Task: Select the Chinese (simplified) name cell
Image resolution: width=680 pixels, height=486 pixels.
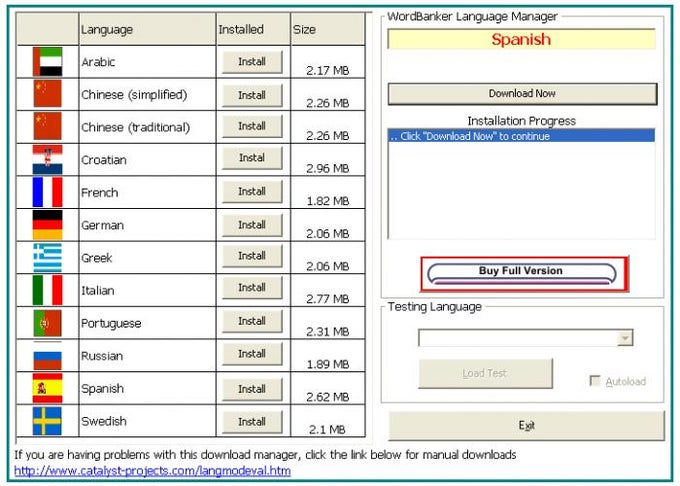Action: click(147, 95)
